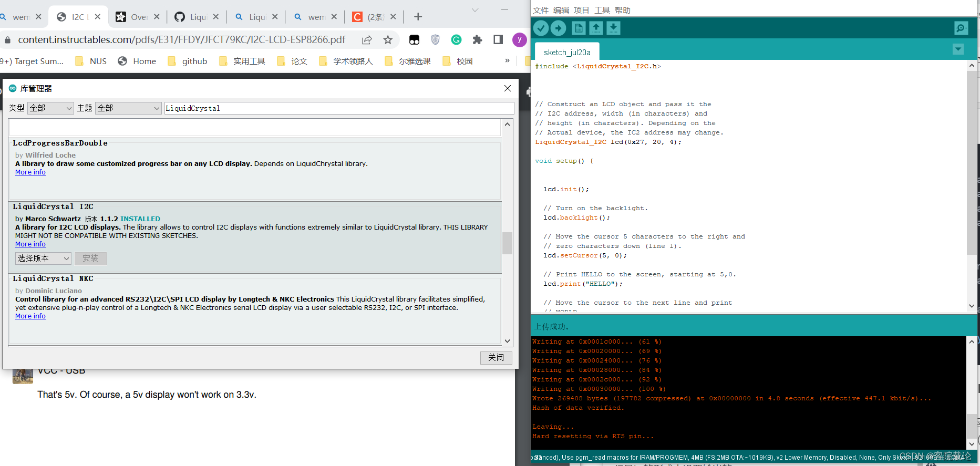The image size is (980, 466).
Task: Open the NUS bookmark folder
Action: 91,61
